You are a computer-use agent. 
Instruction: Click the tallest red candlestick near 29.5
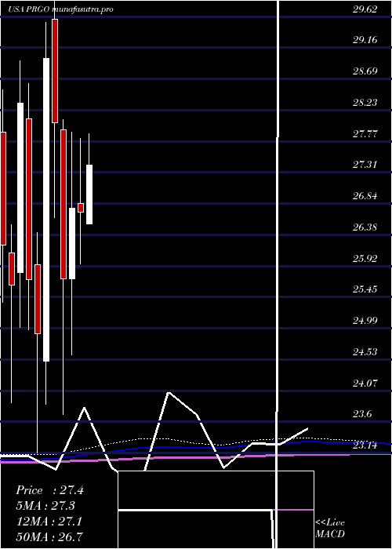55,71
